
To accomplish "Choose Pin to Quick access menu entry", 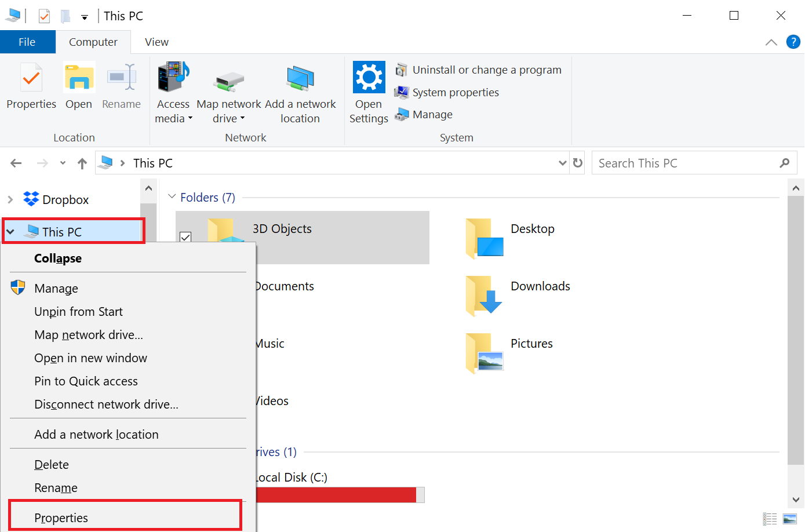I will (x=86, y=381).
